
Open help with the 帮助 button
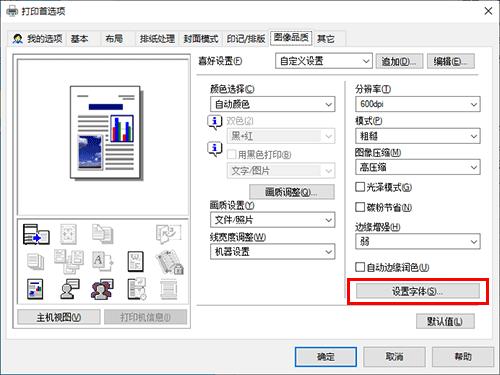click(463, 357)
